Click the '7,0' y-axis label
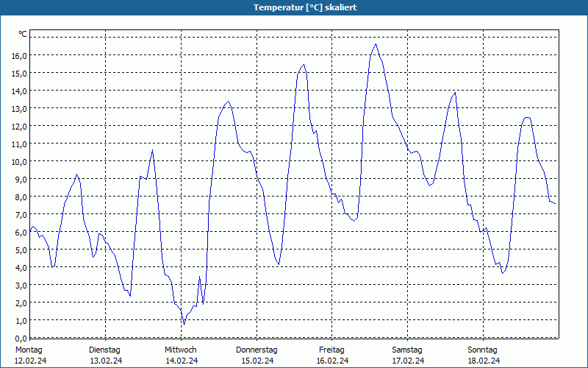The height and width of the screenshot is (368, 588). (x=21, y=214)
